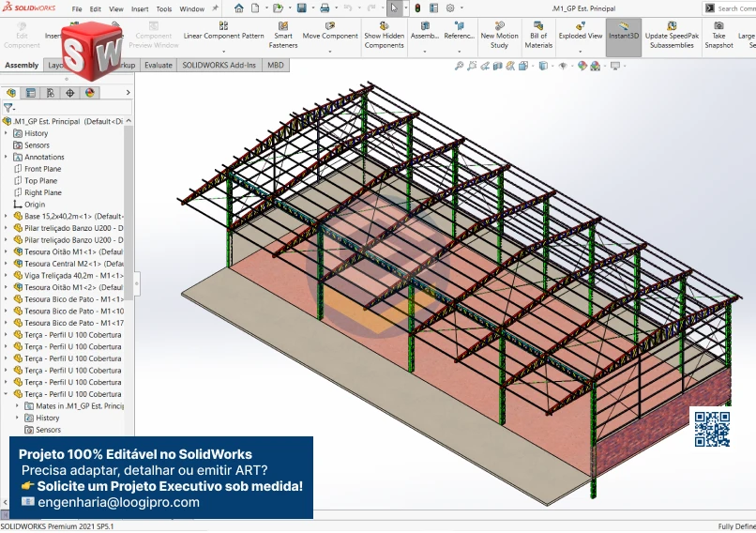Open the Bill of Materials tool
The width and height of the screenshot is (756, 533).
538,36
